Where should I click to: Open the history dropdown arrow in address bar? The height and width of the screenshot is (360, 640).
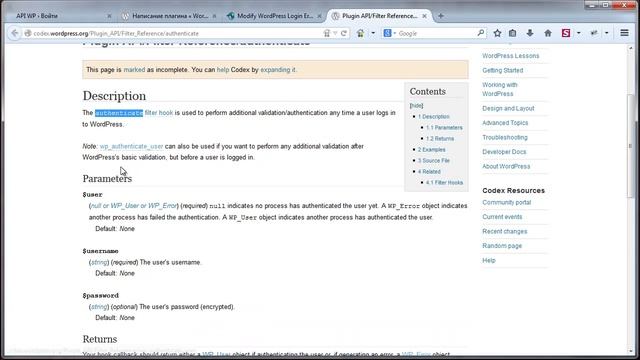point(335,33)
